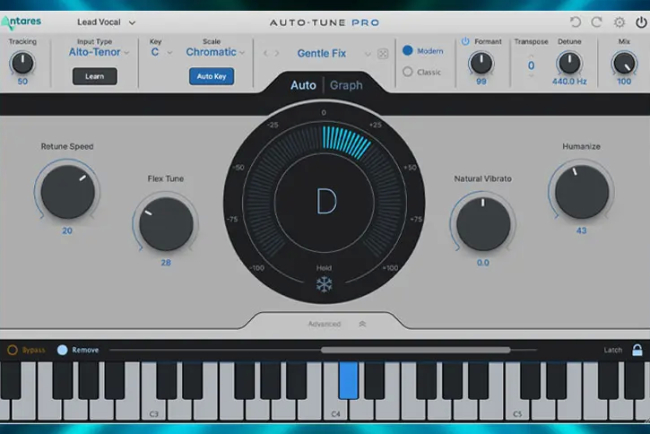Increase Transpose with up arrow
Image resolution: width=650 pixels, height=434 pixels.
point(531,55)
